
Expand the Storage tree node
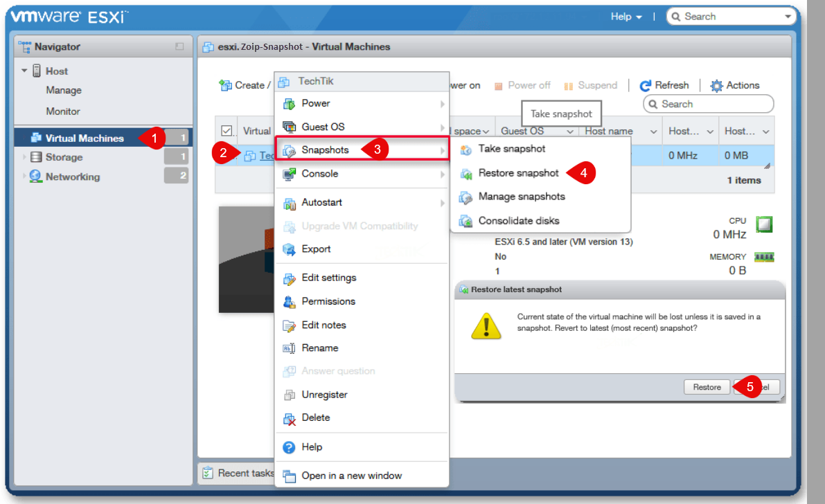click(x=24, y=156)
